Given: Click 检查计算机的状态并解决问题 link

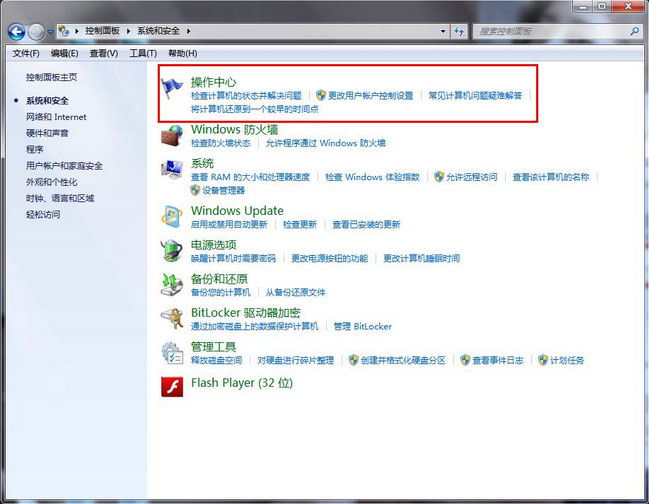Looking at the screenshot, I should click(246, 96).
